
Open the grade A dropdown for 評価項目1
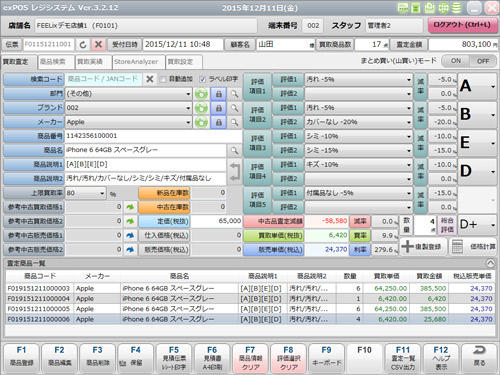click(x=477, y=87)
